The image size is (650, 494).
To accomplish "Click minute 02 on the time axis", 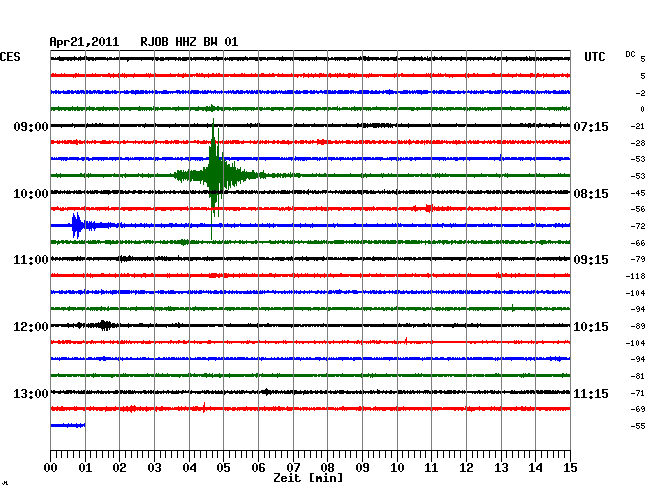I will coord(119,467).
